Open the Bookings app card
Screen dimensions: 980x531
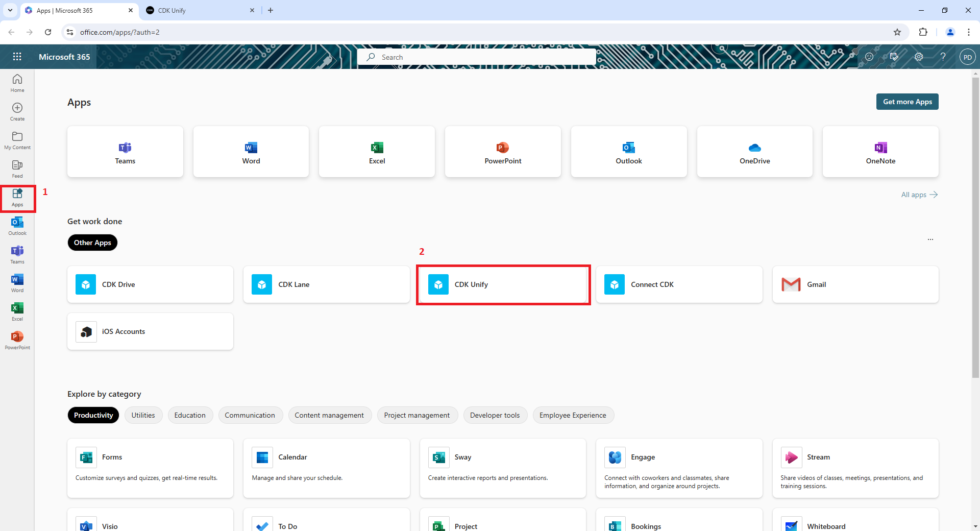tap(679, 520)
